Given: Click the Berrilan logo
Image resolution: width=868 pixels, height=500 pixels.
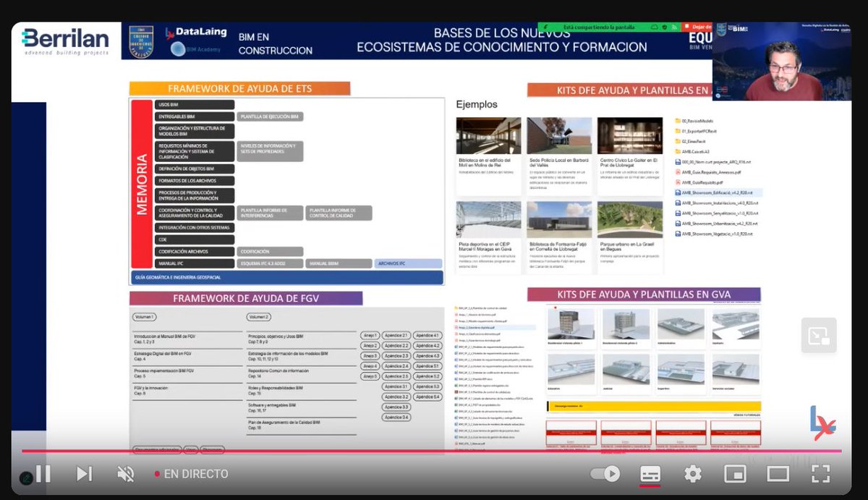Looking at the screenshot, I should (65, 41).
